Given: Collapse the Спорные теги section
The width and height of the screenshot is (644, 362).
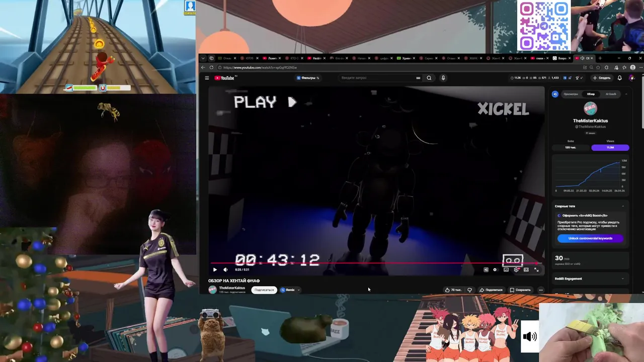Looking at the screenshot, I should coord(623,206).
